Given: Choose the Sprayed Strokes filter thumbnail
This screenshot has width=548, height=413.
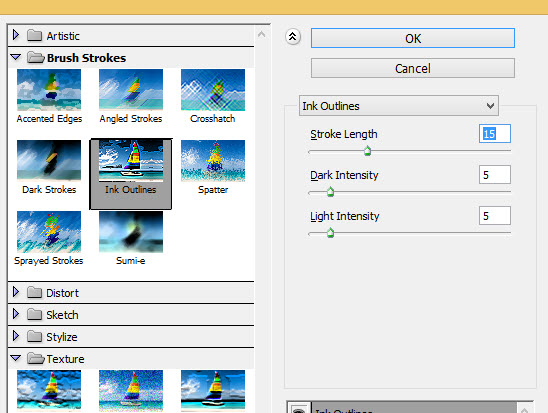Looking at the screenshot, I should pyautogui.click(x=49, y=232).
